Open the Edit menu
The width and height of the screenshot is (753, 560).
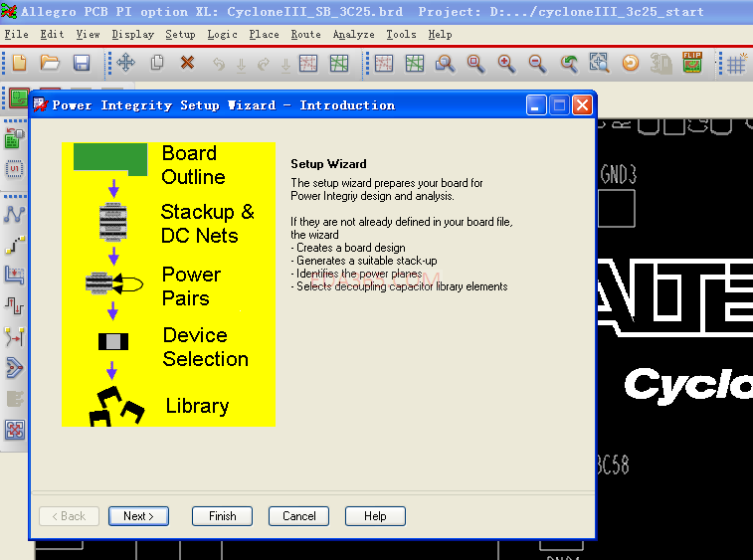tap(52, 35)
